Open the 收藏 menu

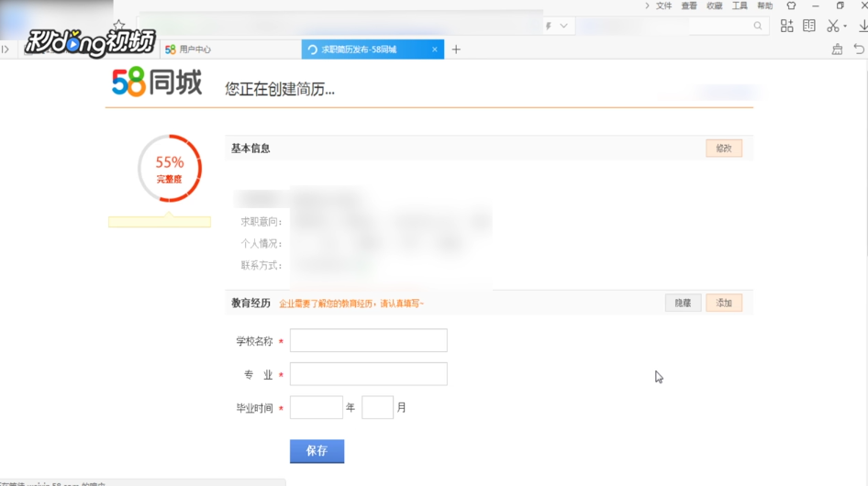coord(715,6)
